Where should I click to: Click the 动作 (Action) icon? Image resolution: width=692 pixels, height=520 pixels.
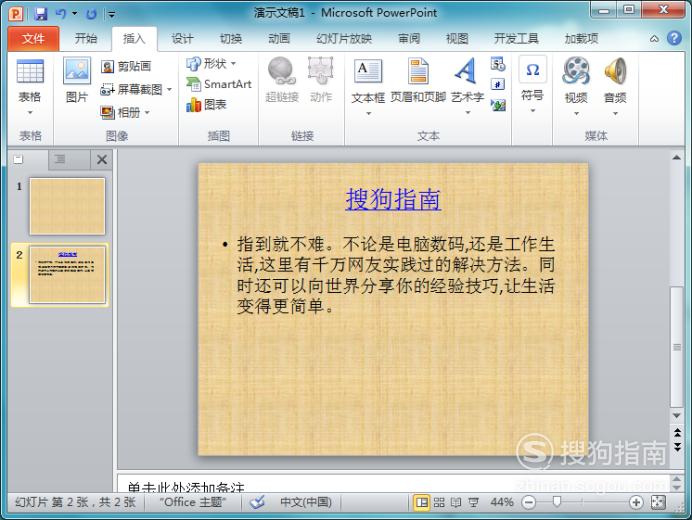pos(320,72)
